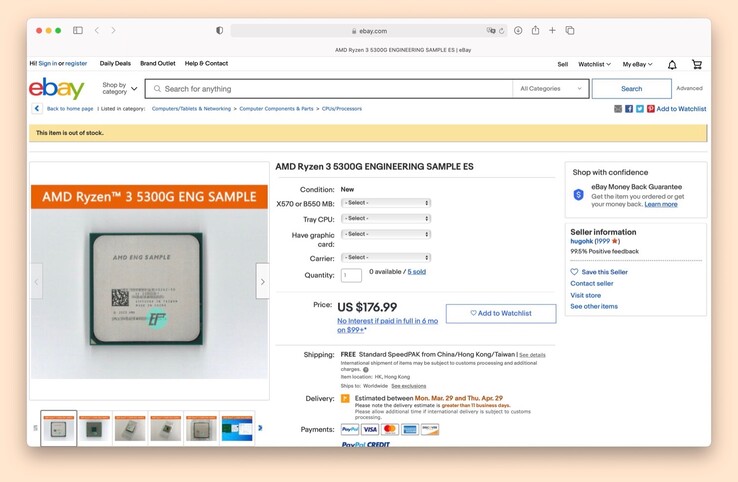Screen dimensions: 738x482
Task: Select the last blue thumbnail image
Action: point(237,428)
